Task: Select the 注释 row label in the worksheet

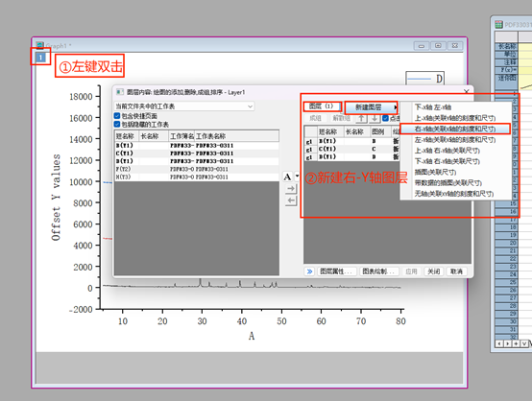Action: pos(507,62)
